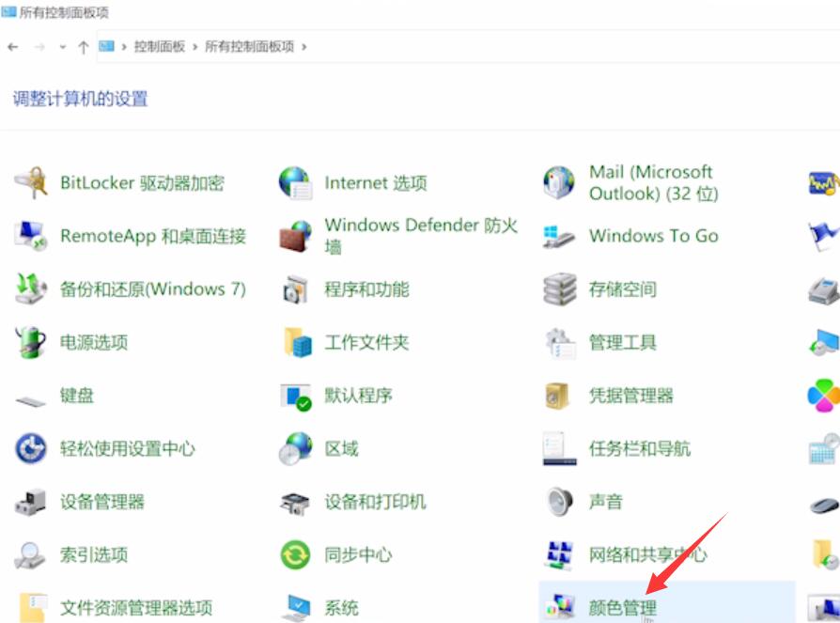Open the 设备管理器 icon
Screen dimensions: 840x623
click(x=31, y=502)
